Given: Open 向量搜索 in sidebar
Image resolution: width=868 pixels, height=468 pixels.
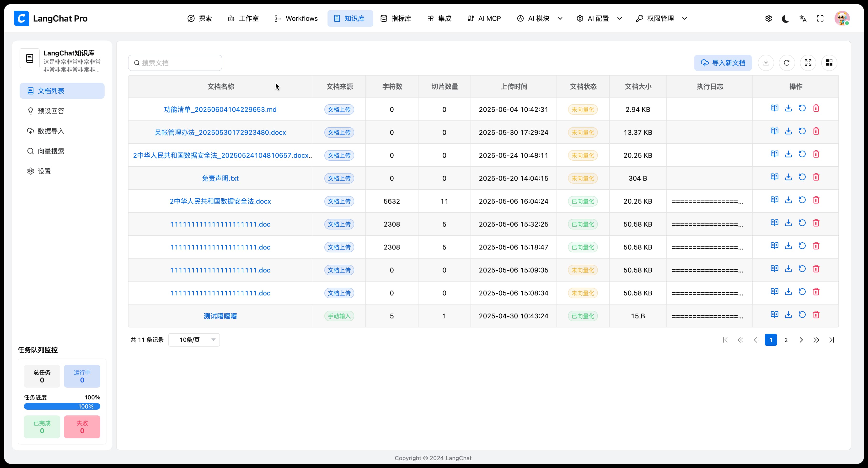Looking at the screenshot, I should coord(62,151).
